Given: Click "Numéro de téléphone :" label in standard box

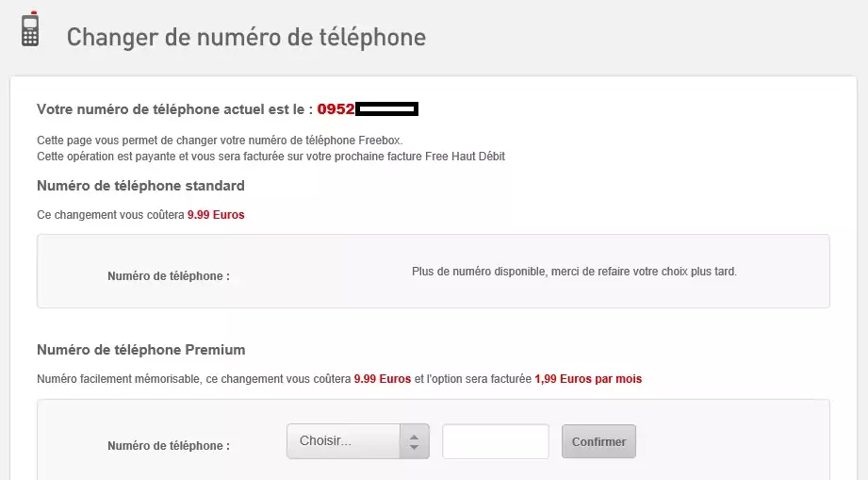Looking at the screenshot, I should pos(169,276).
